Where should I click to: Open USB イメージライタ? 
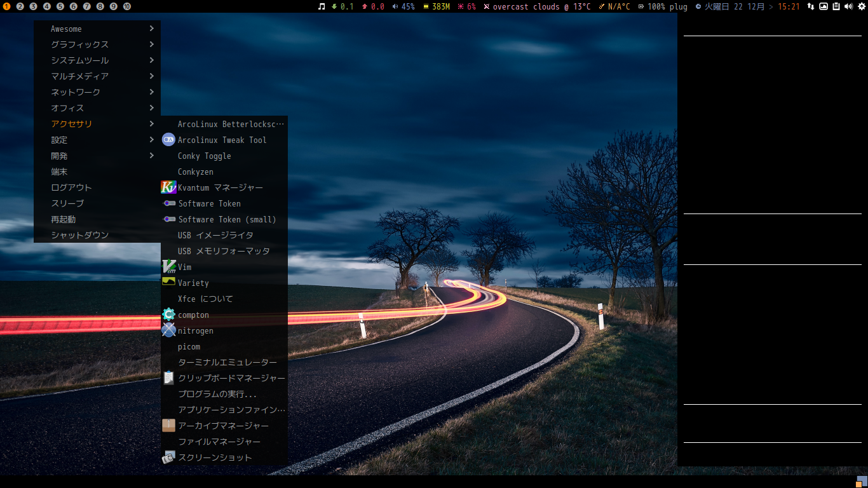coord(224,235)
